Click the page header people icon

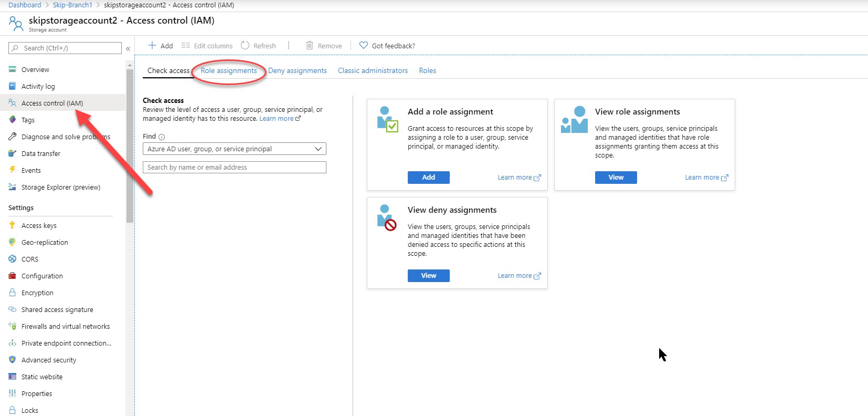coord(16,24)
